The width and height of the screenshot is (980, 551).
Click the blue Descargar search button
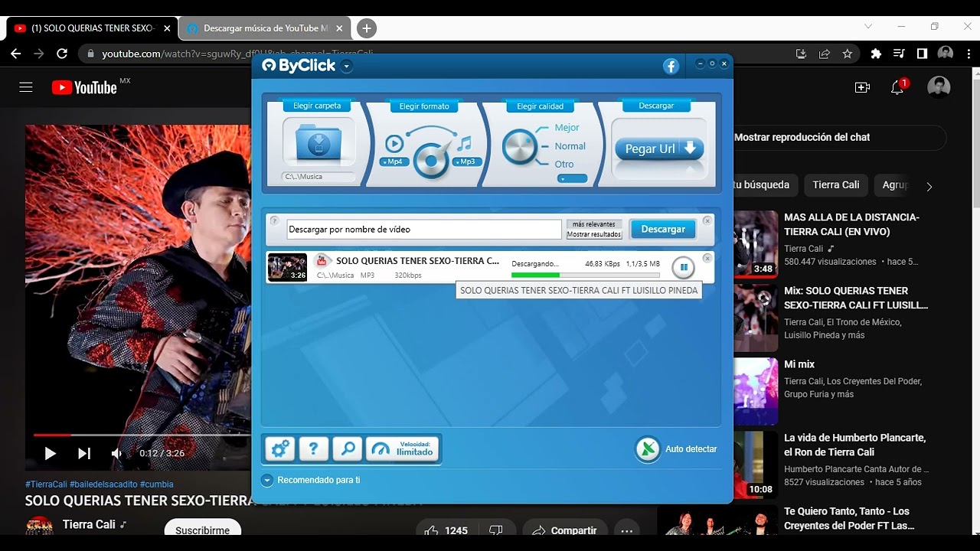pyautogui.click(x=663, y=229)
